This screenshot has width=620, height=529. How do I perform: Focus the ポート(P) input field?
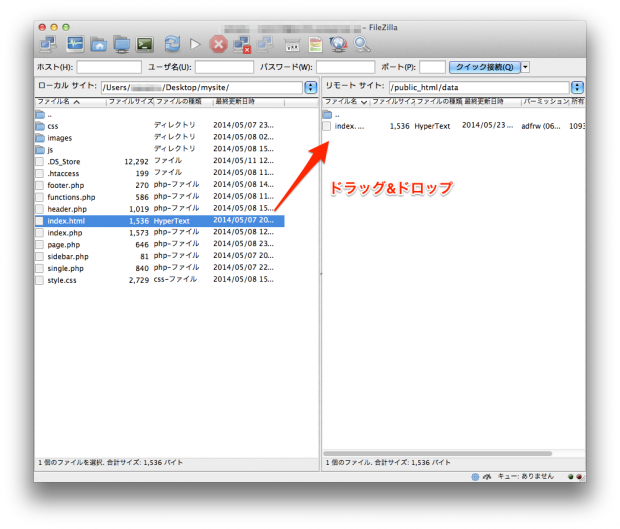[x=433, y=67]
